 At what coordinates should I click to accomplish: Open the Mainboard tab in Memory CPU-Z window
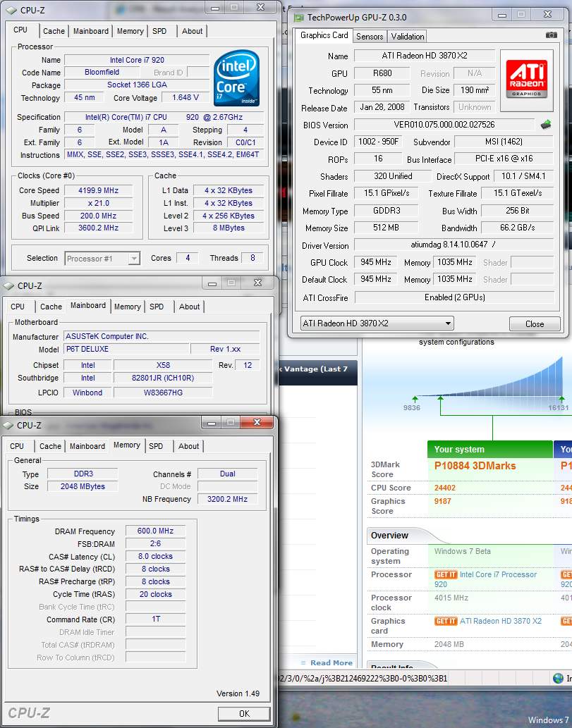click(87, 446)
